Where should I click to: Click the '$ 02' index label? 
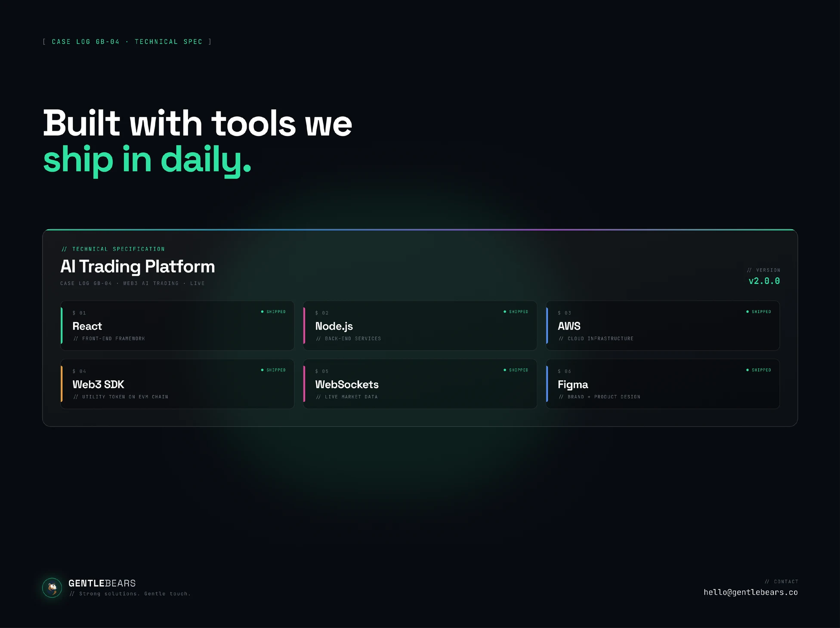tap(322, 313)
